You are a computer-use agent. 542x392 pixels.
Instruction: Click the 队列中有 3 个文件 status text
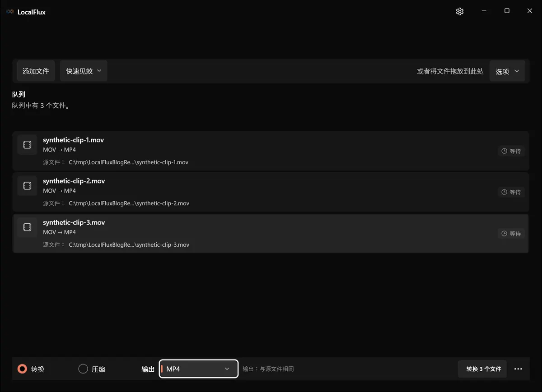click(x=41, y=106)
